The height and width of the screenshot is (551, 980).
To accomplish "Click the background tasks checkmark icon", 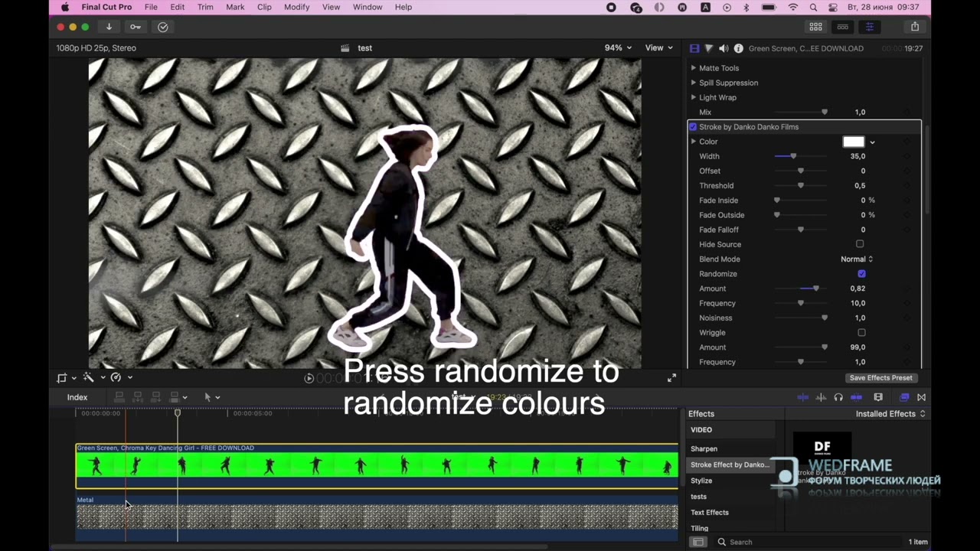I will click(x=163, y=27).
